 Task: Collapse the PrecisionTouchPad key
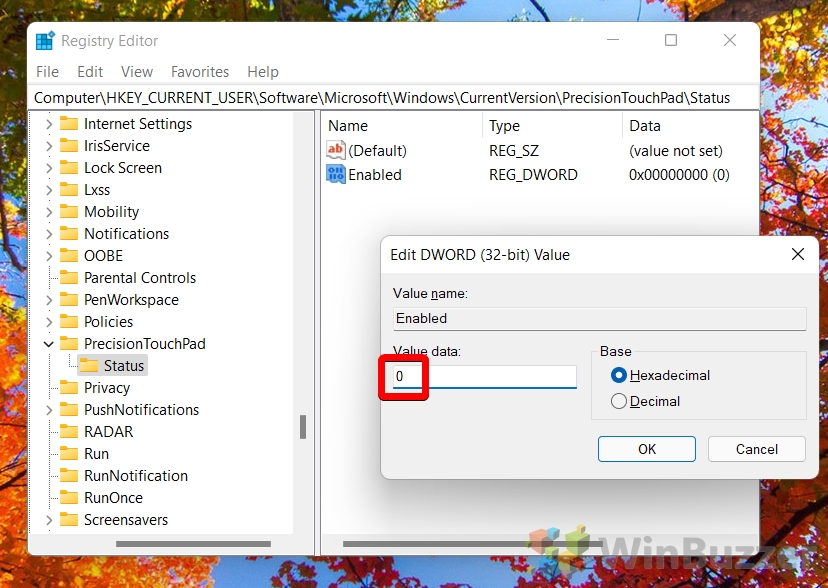49,344
